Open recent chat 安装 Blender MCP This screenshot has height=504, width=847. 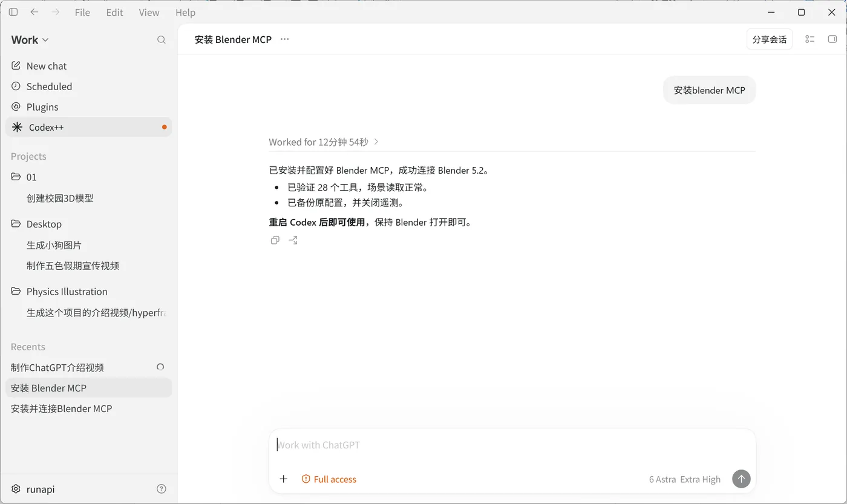tap(88, 388)
